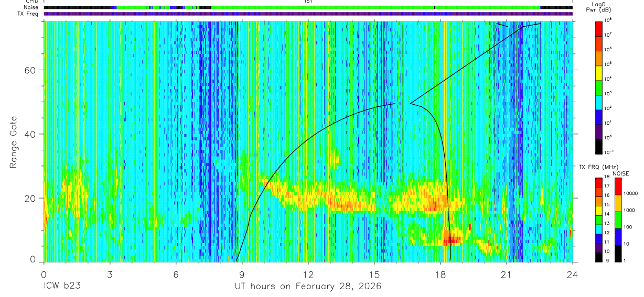
Task: Click the "60" tick on the Range Gate axis
Action: tap(30, 70)
